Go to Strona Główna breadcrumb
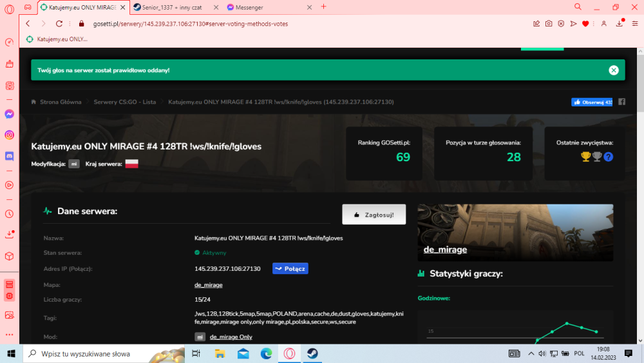644x363 pixels. (x=61, y=102)
